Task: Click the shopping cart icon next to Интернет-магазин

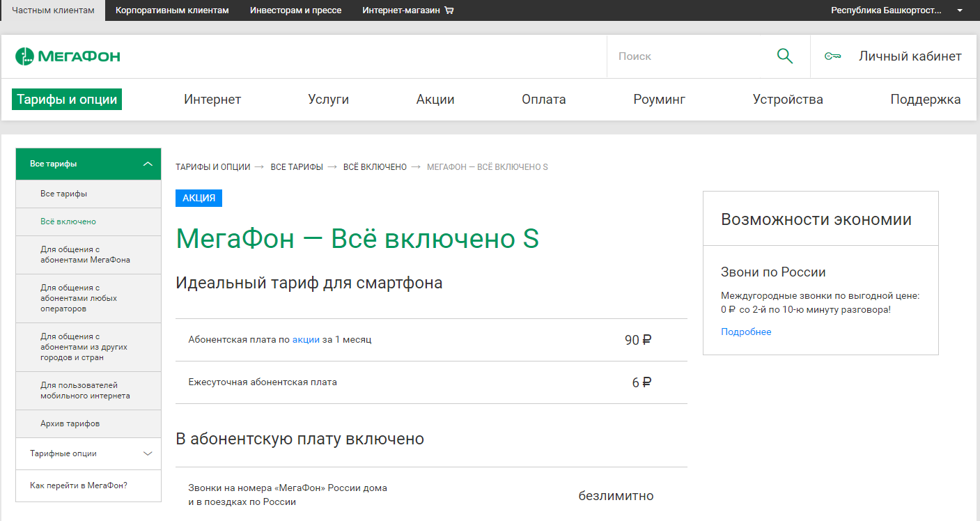Action: click(x=449, y=10)
